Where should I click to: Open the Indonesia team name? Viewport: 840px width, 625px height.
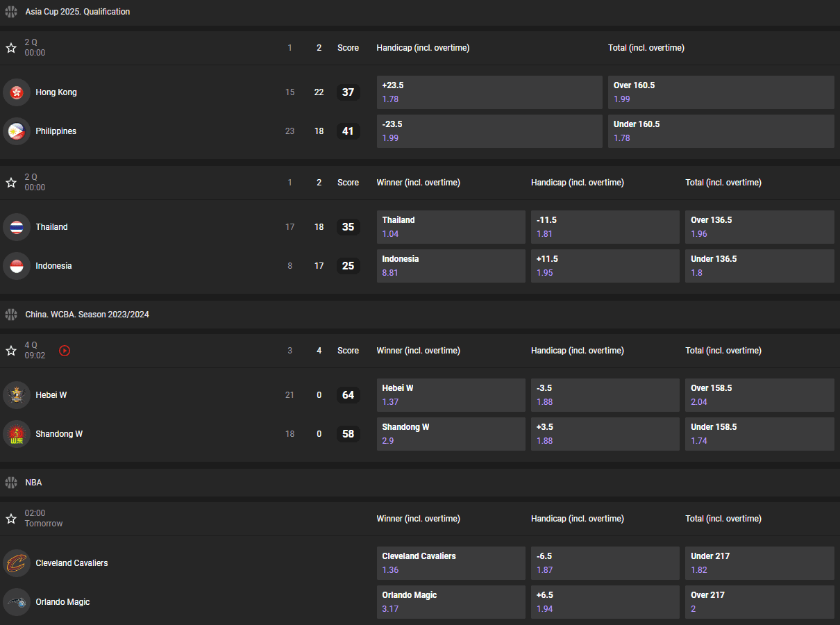[x=54, y=266]
